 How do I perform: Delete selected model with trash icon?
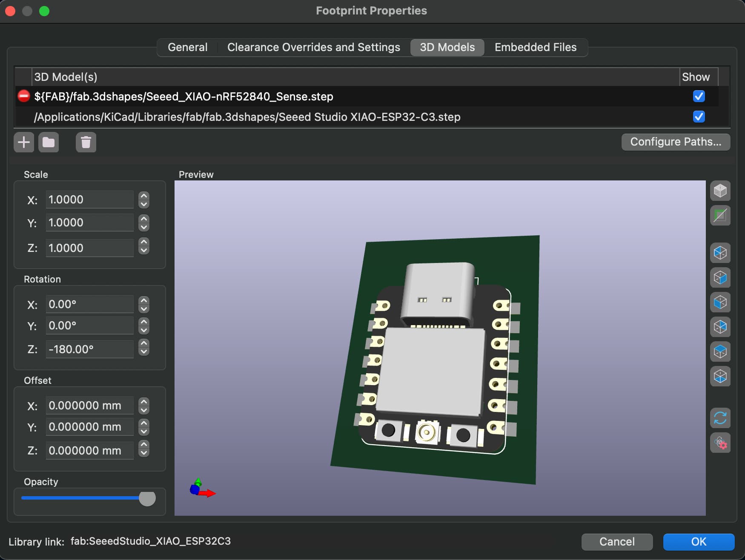tap(86, 142)
